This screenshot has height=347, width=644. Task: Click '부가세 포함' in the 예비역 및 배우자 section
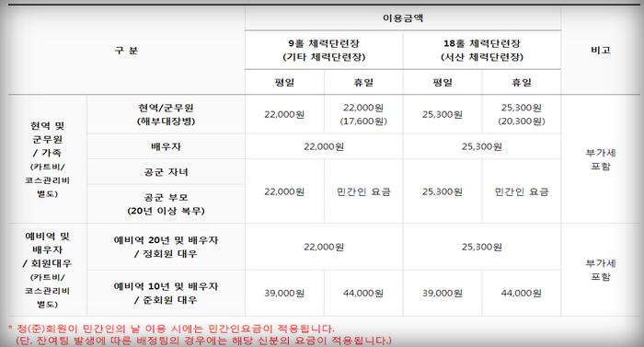coord(601,270)
